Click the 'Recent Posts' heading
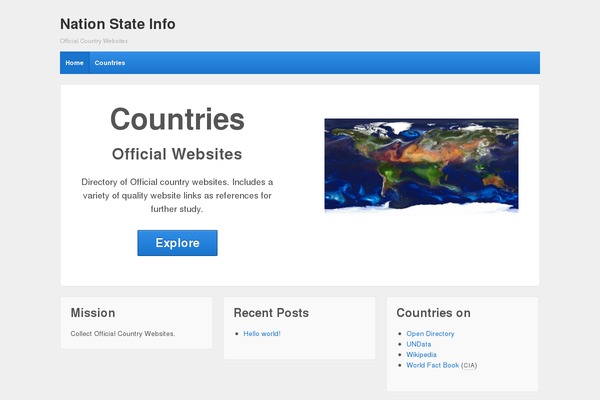600x400 pixels. [271, 313]
